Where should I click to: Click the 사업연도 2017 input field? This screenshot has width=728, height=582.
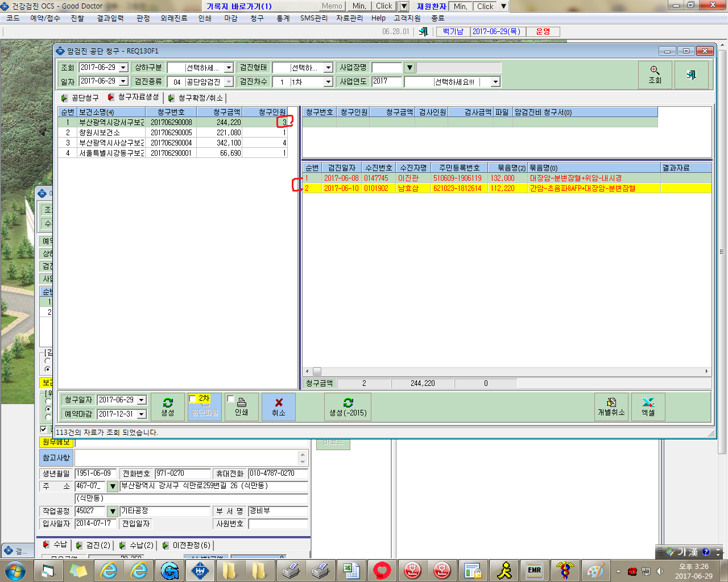[387, 81]
